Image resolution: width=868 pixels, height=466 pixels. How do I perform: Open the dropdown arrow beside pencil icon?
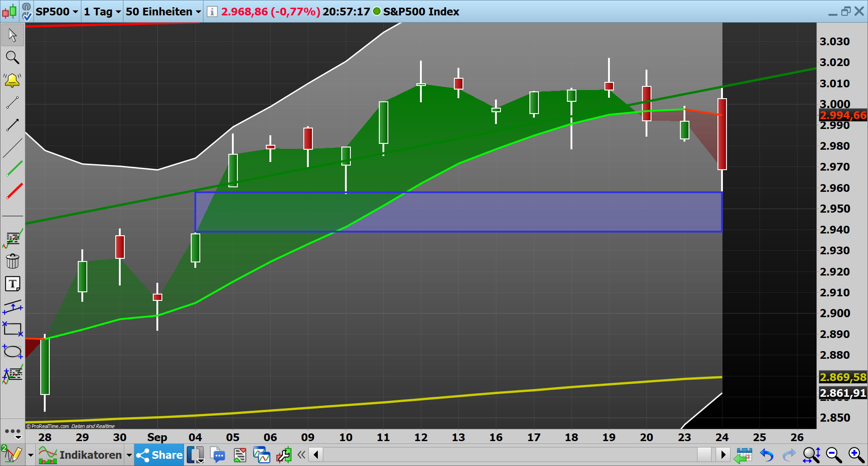tap(30, 455)
